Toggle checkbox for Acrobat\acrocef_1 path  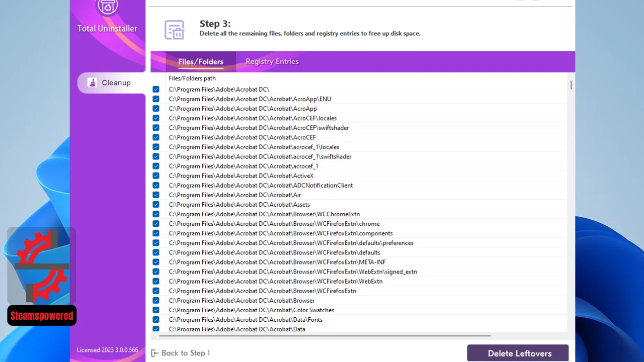point(156,166)
